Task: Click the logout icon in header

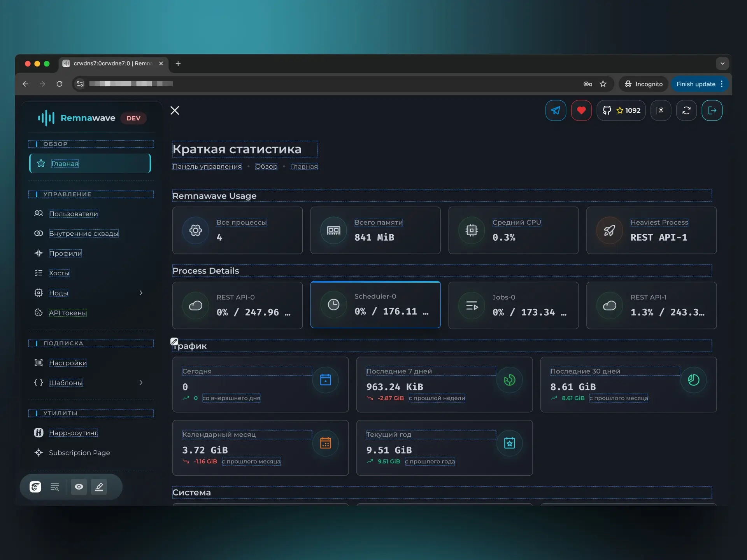Action: pos(712,110)
